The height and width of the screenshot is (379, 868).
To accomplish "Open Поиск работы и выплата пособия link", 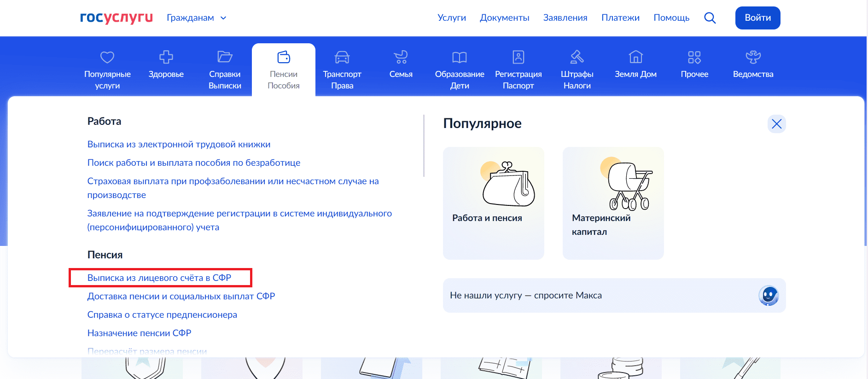I will click(194, 163).
